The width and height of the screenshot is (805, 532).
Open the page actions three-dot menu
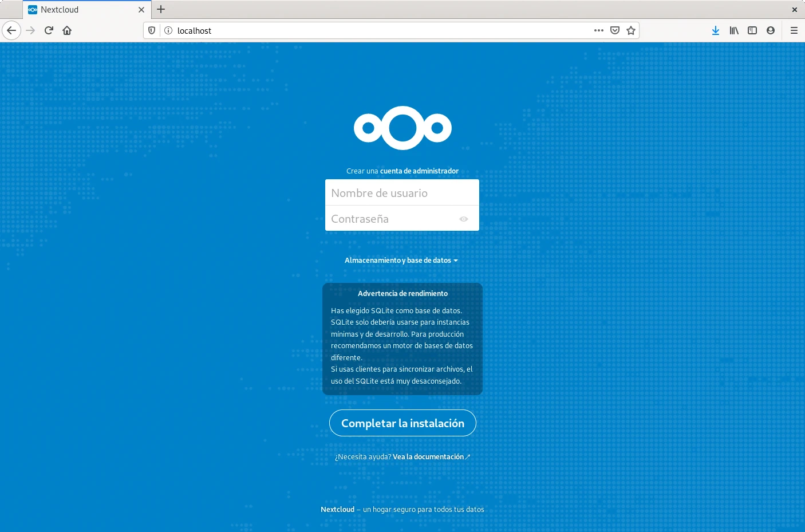pos(598,30)
